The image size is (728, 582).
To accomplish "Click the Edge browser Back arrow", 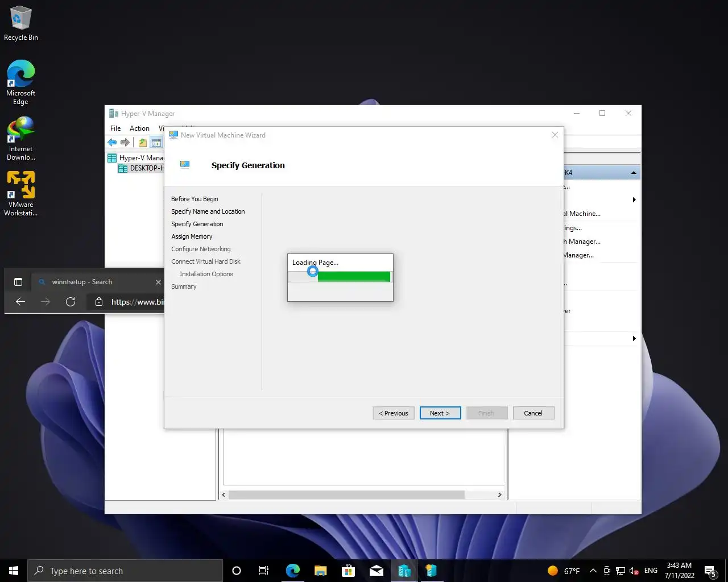I will click(x=20, y=302).
